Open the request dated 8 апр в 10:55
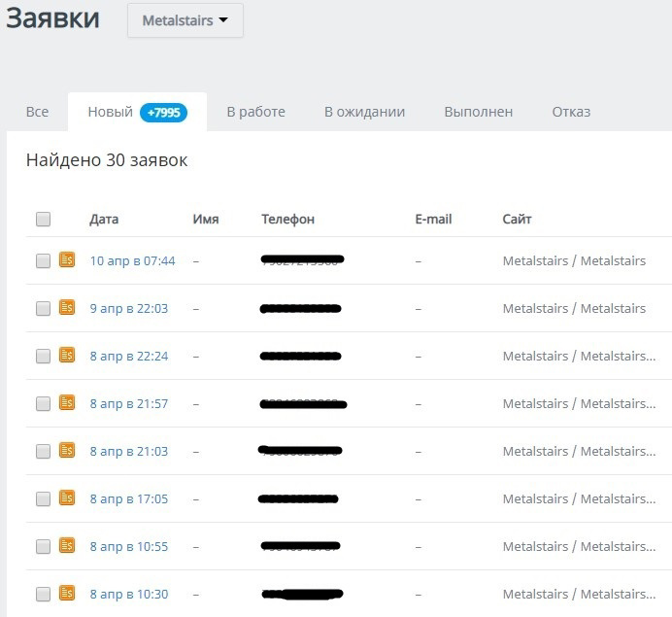Screen dimensions: 672x617 tap(129, 546)
